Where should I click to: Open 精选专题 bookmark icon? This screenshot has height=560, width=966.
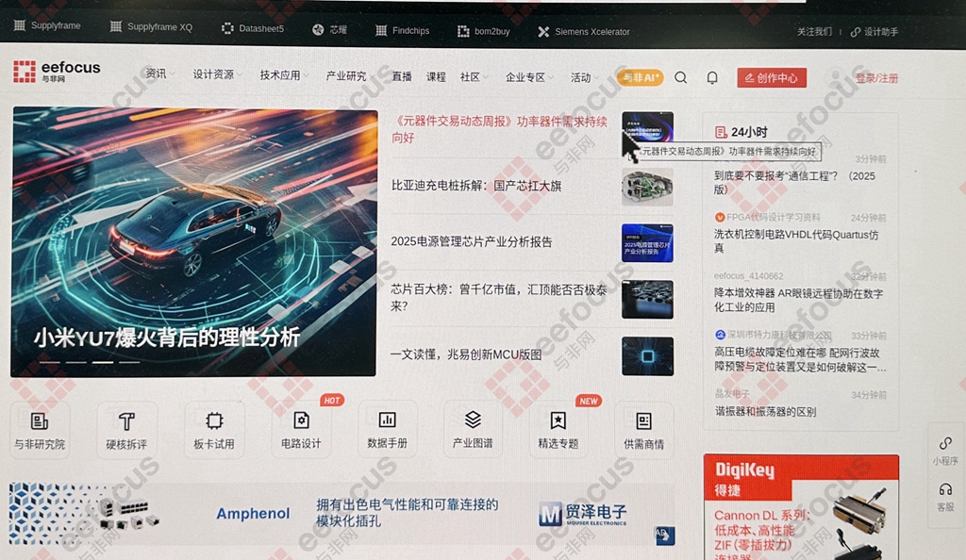(x=558, y=420)
